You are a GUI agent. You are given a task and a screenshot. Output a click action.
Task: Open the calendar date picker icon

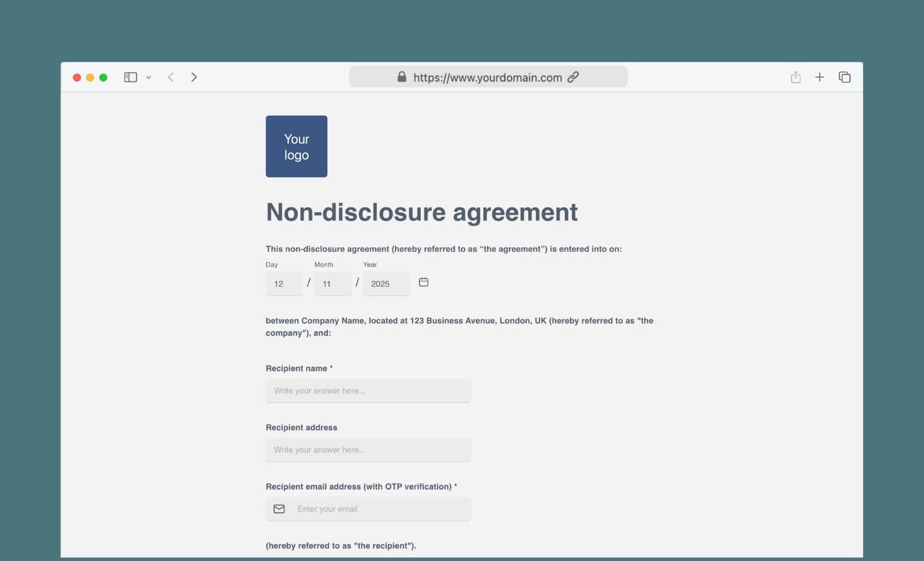[x=424, y=282]
